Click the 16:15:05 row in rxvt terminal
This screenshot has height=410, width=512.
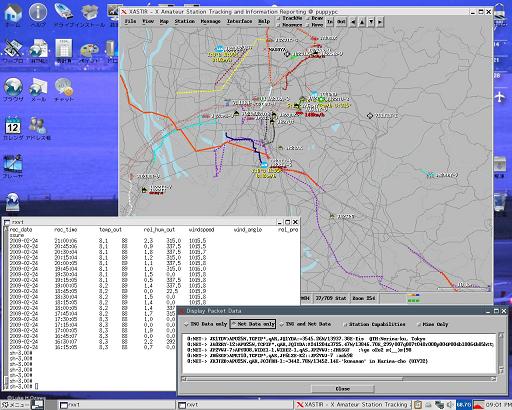[x=93, y=347]
